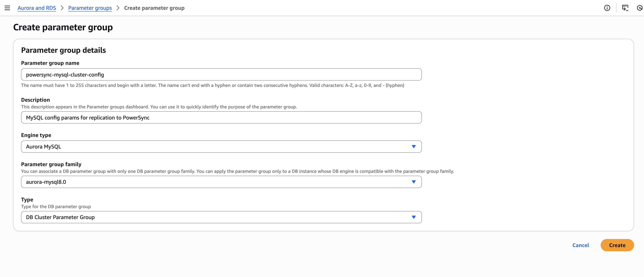
Task: Cancel parameter group creation
Action: click(581, 245)
